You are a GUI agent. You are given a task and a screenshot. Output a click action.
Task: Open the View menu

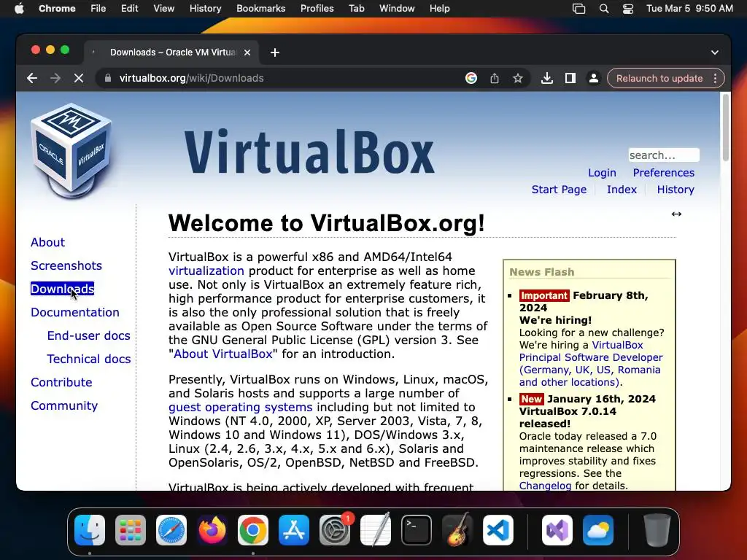point(164,9)
